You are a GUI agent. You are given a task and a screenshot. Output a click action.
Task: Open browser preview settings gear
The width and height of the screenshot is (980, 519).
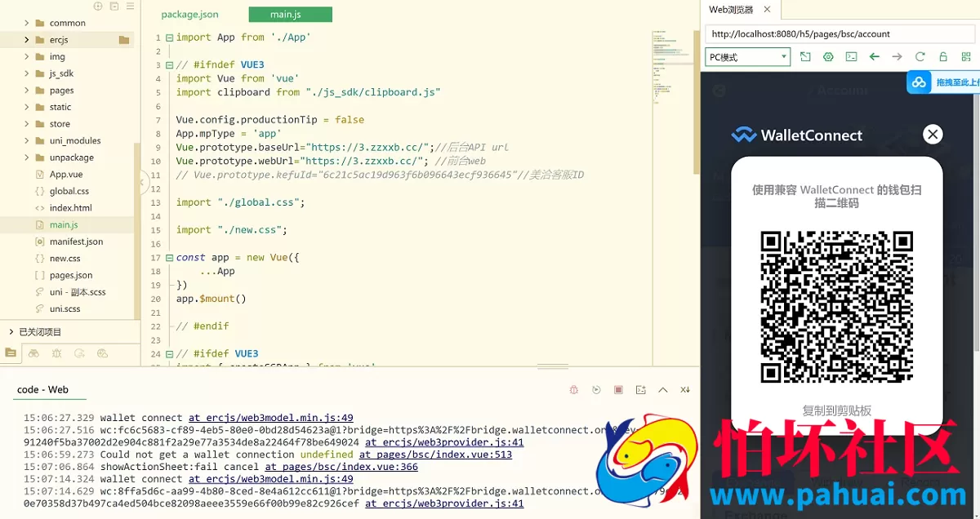(828, 57)
